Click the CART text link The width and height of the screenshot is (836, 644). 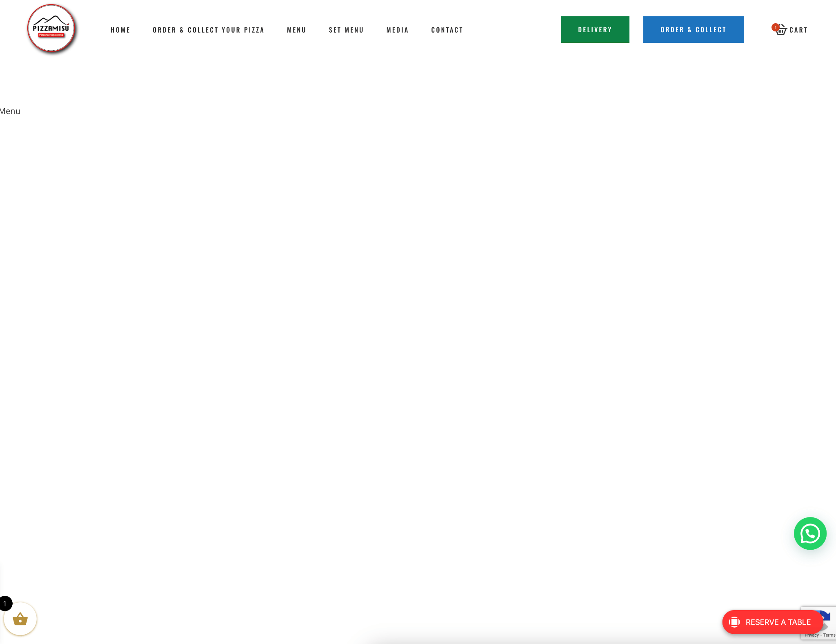(x=799, y=29)
